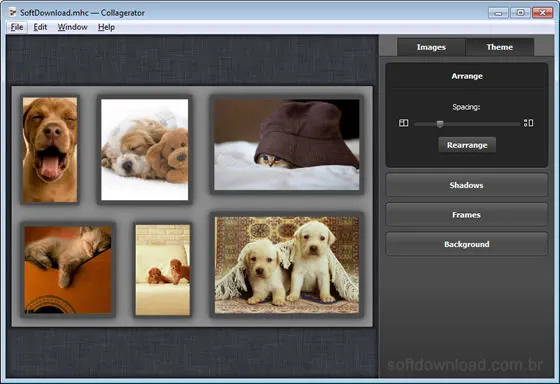The height and width of the screenshot is (384, 560).
Task: Expand the Background section
Action: pyautogui.click(x=466, y=244)
